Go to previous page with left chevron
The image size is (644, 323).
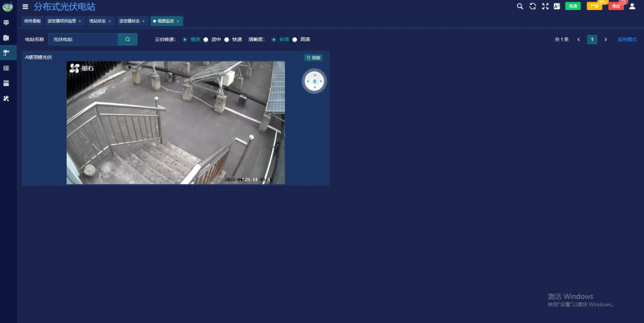coord(579,39)
